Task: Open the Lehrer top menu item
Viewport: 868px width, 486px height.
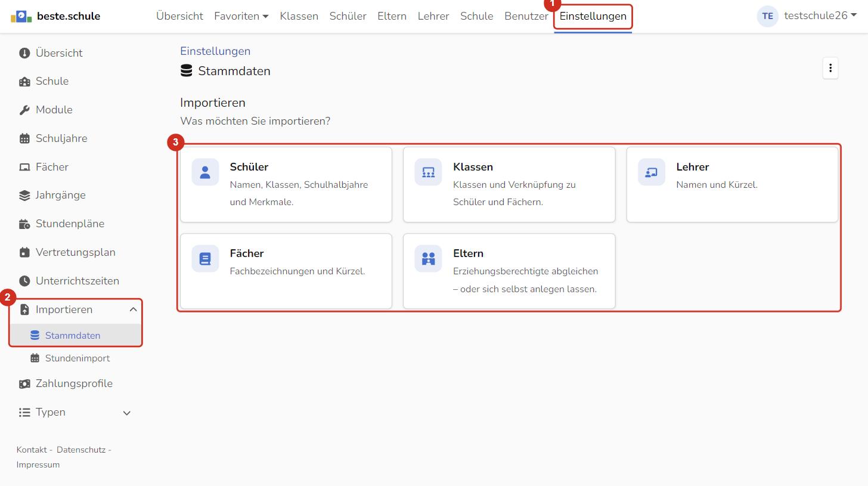Action: [433, 16]
